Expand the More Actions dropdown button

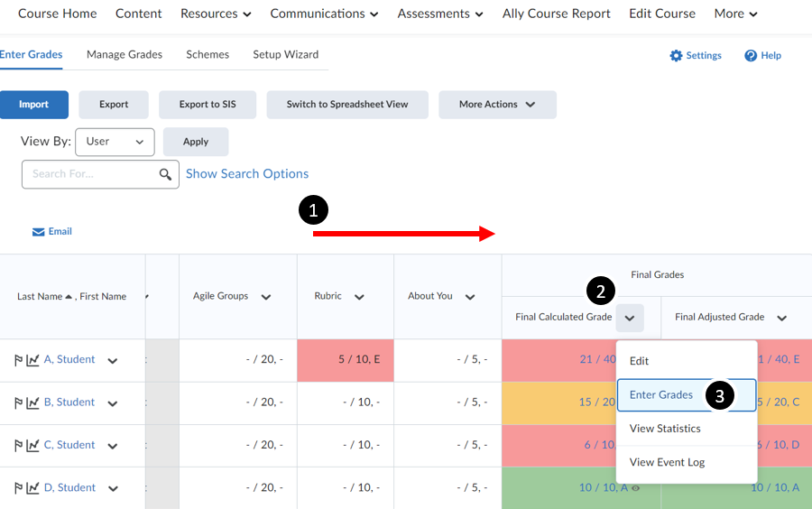(x=497, y=105)
